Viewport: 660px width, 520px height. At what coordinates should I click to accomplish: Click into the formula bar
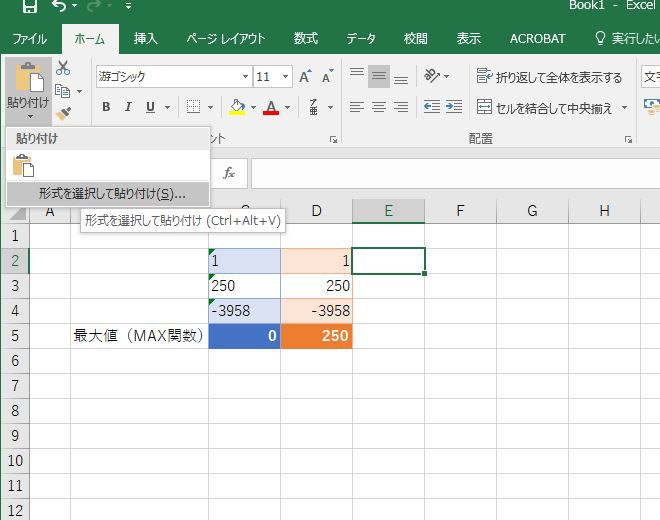click(455, 173)
